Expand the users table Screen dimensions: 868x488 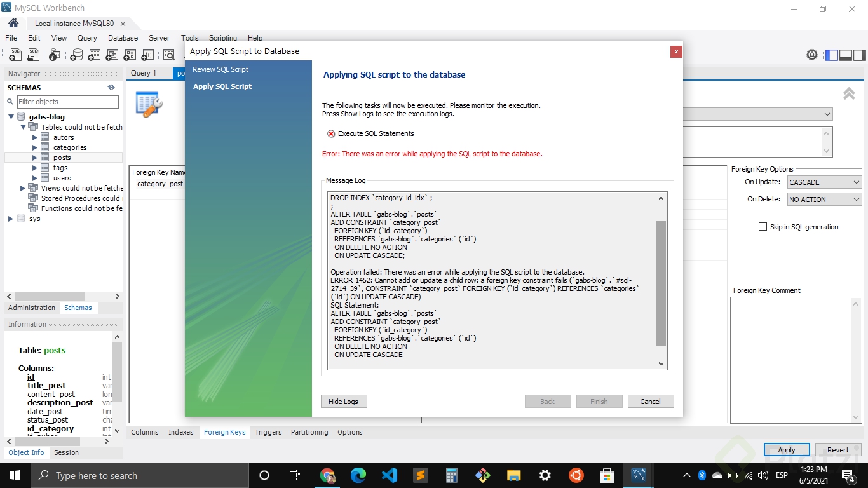pos(35,178)
